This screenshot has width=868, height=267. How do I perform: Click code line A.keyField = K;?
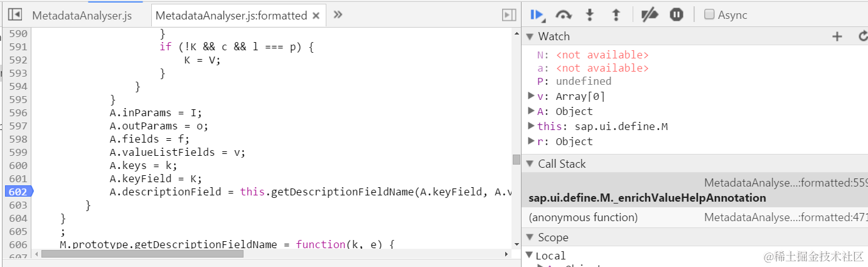tap(156, 178)
